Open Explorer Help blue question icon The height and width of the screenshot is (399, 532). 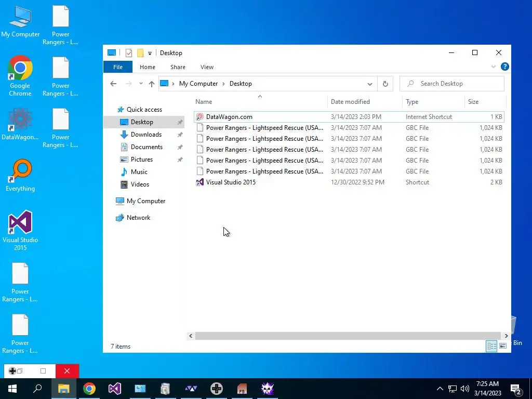tap(504, 67)
